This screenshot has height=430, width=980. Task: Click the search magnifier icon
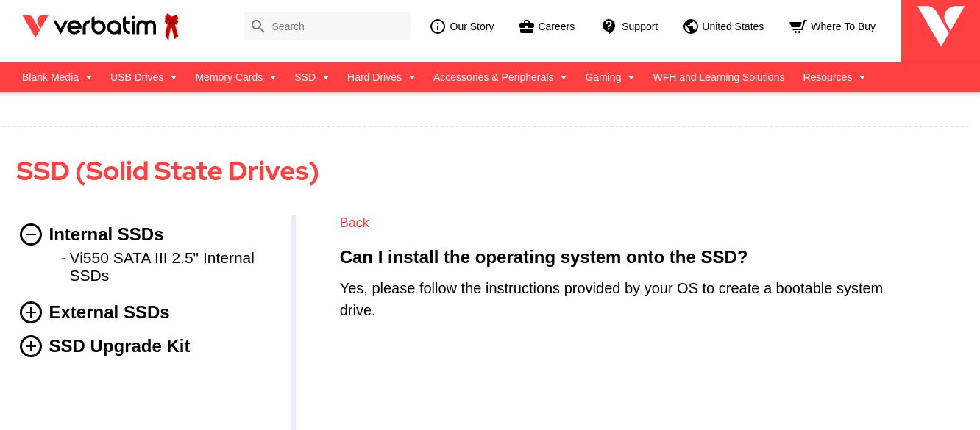pyautogui.click(x=258, y=26)
